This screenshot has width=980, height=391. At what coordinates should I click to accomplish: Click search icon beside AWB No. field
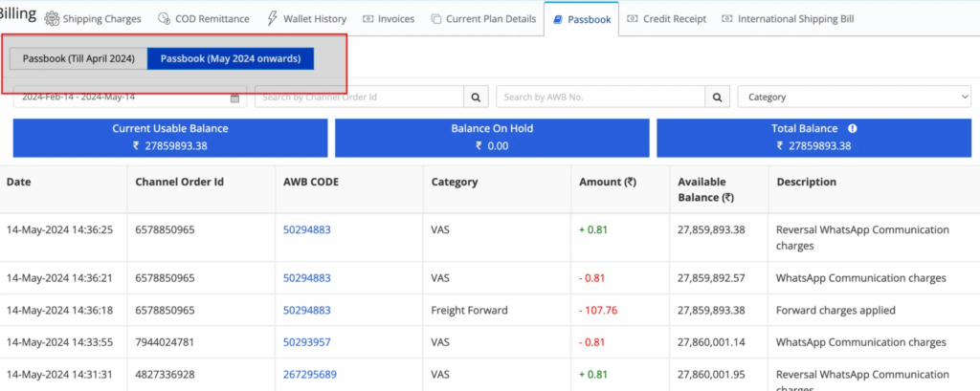pos(718,97)
